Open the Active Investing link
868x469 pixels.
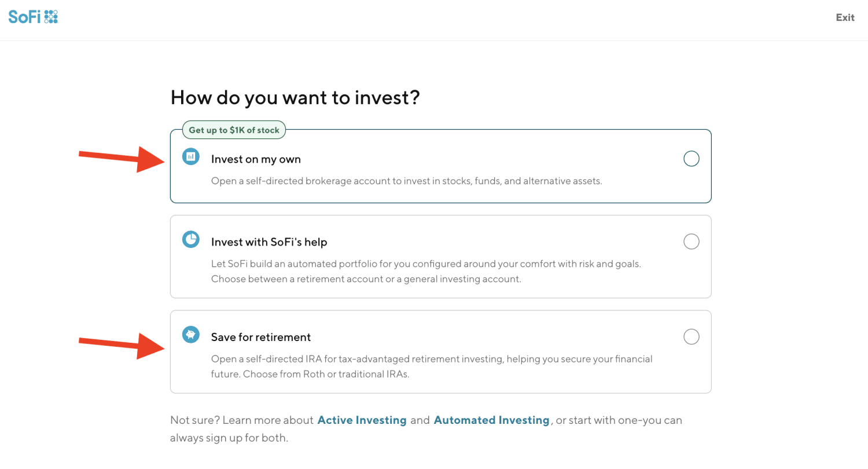[x=362, y=420]
